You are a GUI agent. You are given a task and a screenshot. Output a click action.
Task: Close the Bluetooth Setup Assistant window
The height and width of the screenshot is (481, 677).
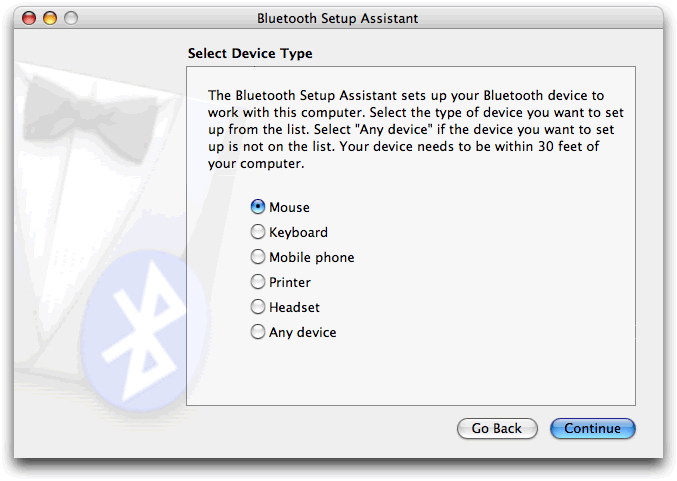[29, 18]
